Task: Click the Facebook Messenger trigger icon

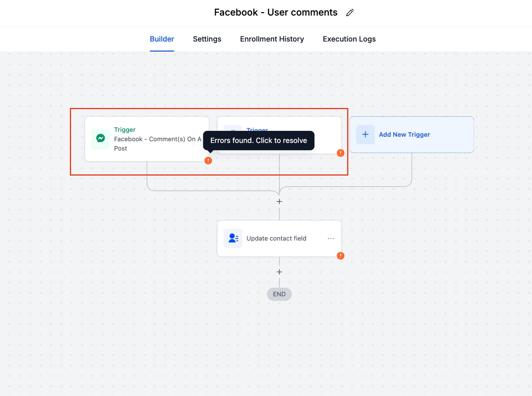Action: pyautogui.click(x=101, y=139)
